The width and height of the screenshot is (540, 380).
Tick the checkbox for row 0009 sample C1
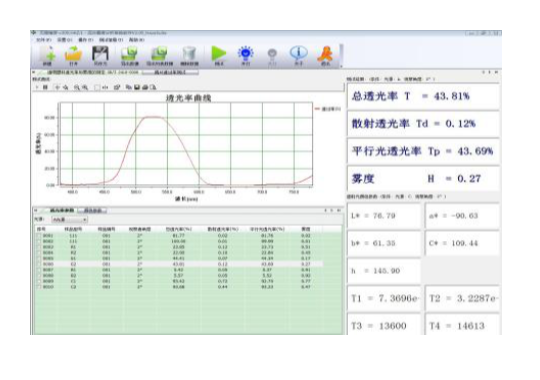coord(39,281)
